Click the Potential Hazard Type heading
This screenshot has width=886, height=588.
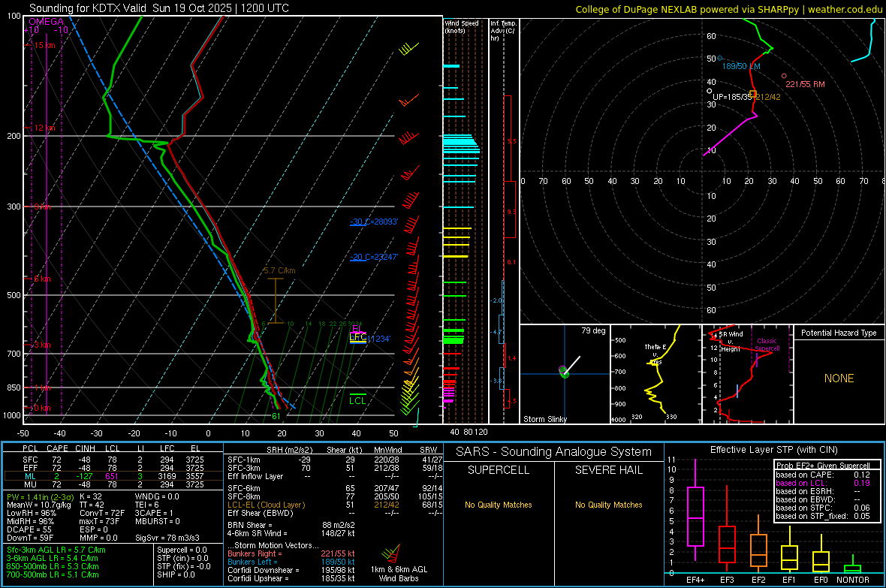click(839, 333)
